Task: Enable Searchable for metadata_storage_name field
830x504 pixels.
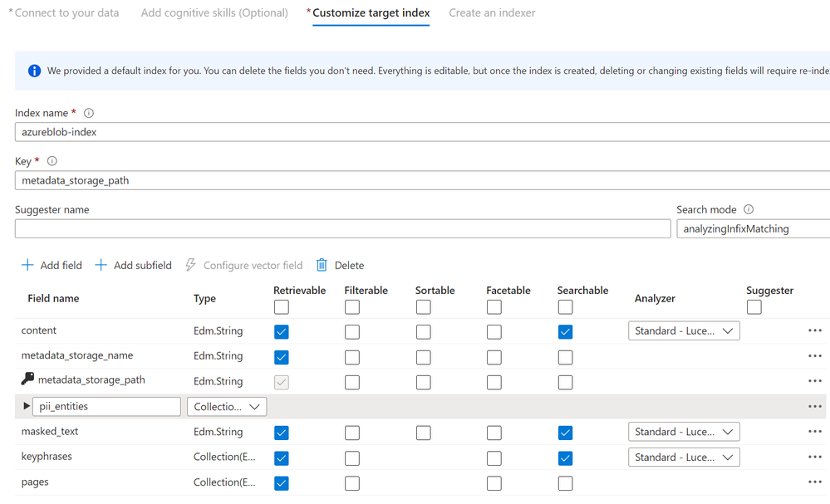Action: pyautogui.click(x=566, y=357)
